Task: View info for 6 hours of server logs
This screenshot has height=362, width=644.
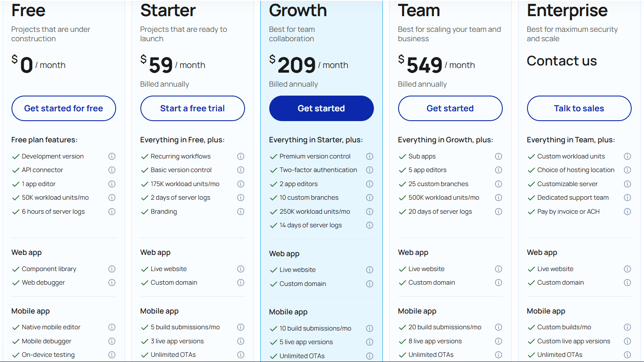Action: 112,211
